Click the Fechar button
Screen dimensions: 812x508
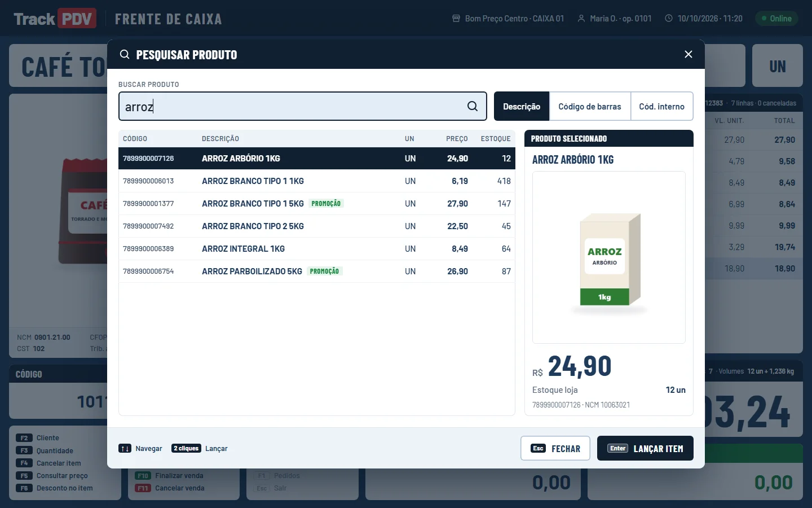pos(555,448)
